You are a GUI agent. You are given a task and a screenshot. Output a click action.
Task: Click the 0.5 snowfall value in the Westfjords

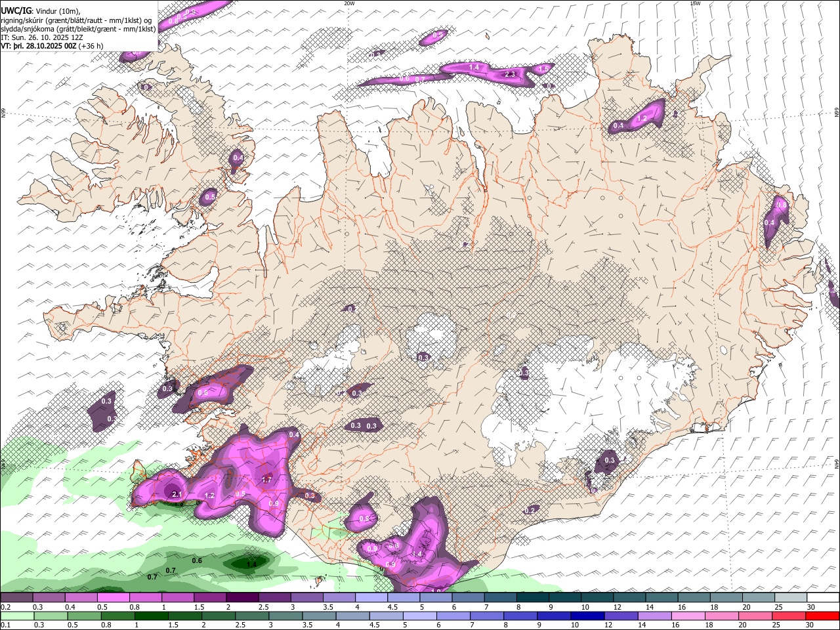pos(210,197)
